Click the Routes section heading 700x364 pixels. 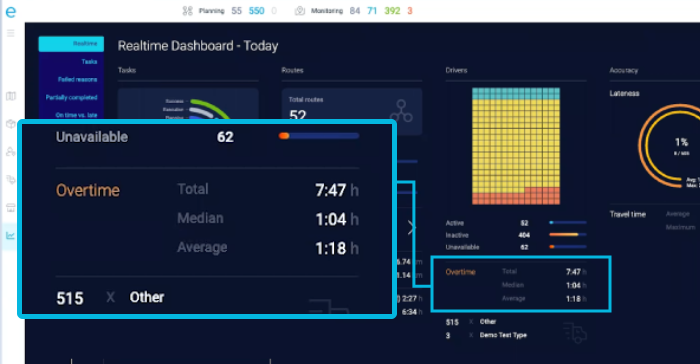click(x=292, y=70)
